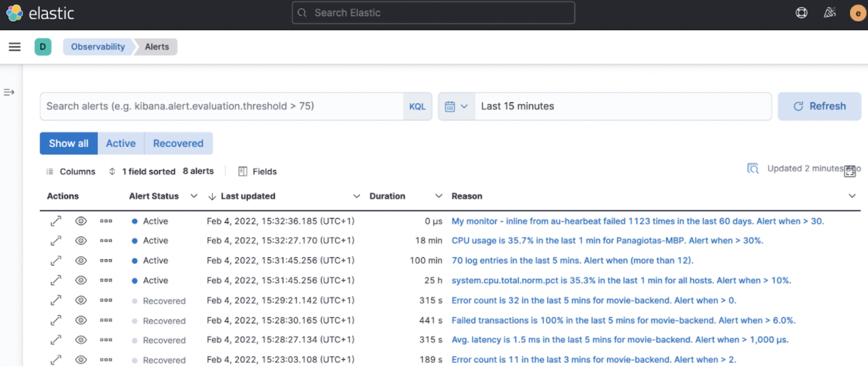Click into the Search alerts query field
This screenshot has height=368, width=868.
coord(220,107)
